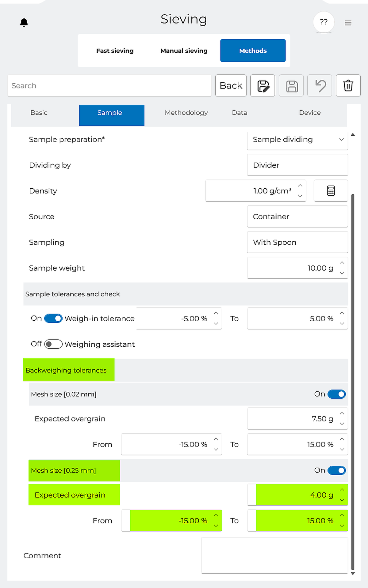Click the Search input field

109,86
